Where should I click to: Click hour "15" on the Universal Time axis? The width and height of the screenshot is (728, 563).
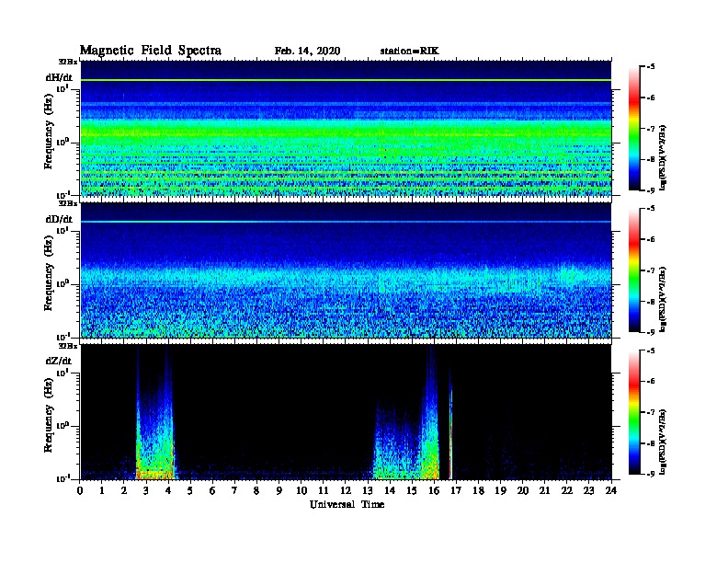point(412,491)
